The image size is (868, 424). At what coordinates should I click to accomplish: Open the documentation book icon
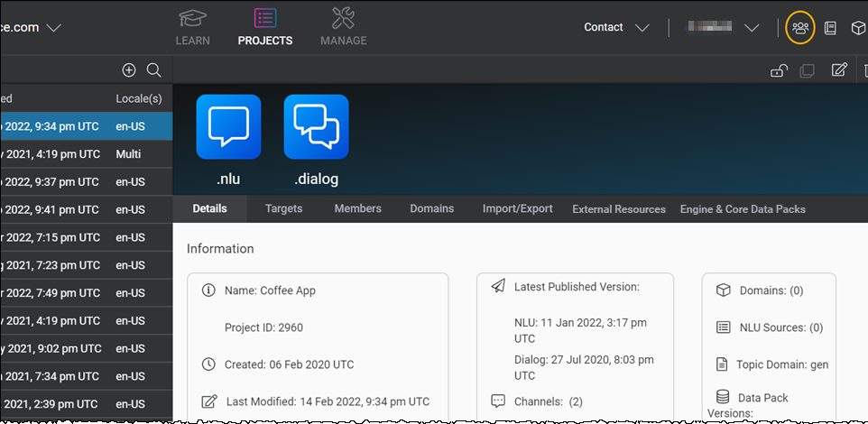pos(830,28)
